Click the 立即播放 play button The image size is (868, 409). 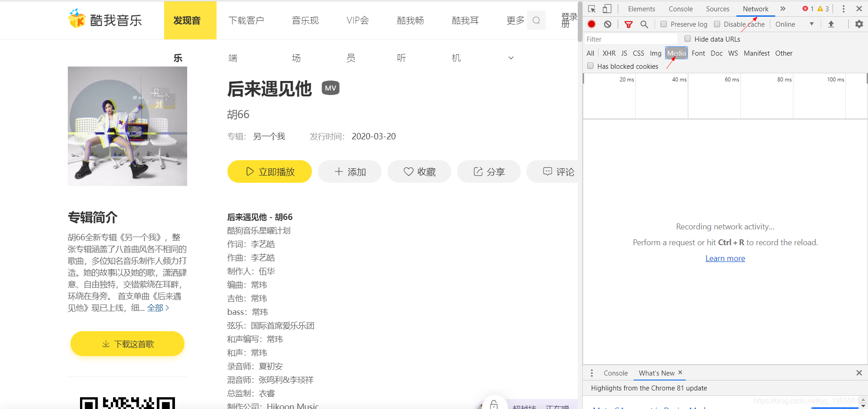coord(269,171)
